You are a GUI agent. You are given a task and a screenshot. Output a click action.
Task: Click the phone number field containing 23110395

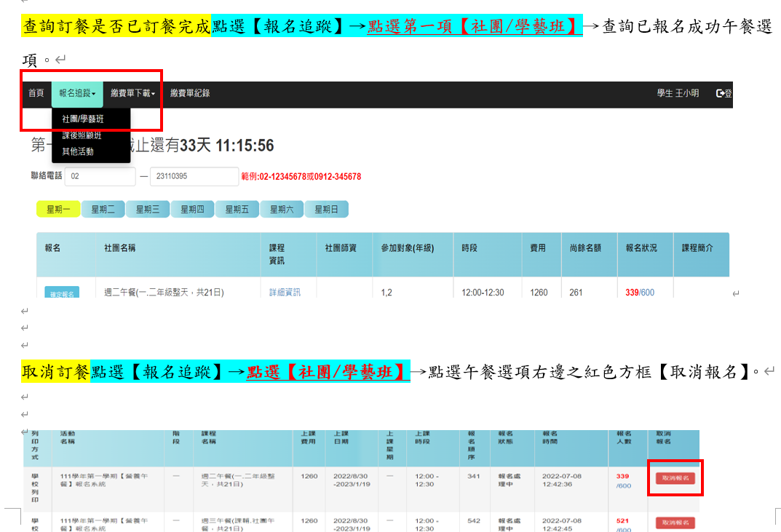click(189, 176)
